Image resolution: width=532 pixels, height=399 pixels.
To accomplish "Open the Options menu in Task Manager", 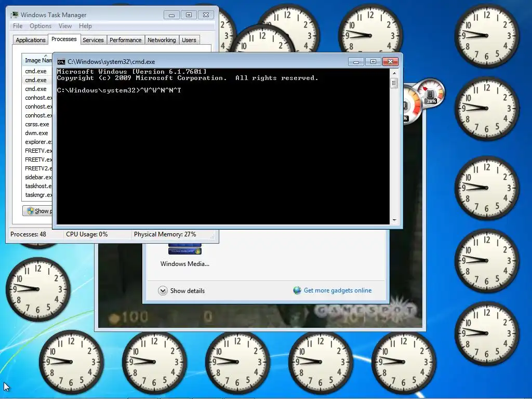I will coord(41,26).
